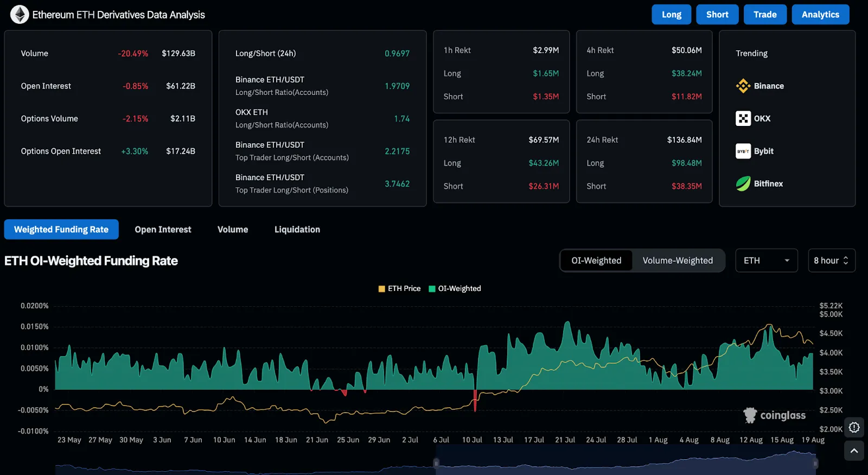
Task: Open the ETH coin dropdown
Action: tap(766, 261)
